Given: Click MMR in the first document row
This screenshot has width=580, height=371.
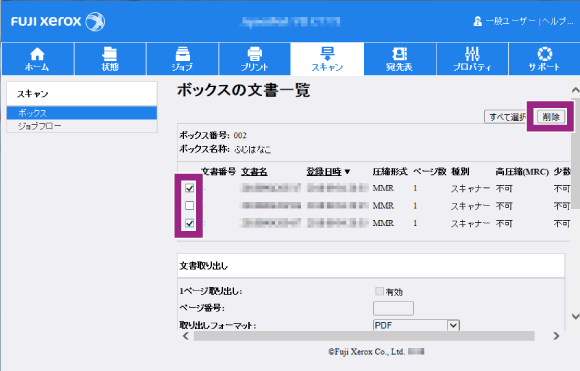Looking at the screenshot, I should [x=383, y=188].
